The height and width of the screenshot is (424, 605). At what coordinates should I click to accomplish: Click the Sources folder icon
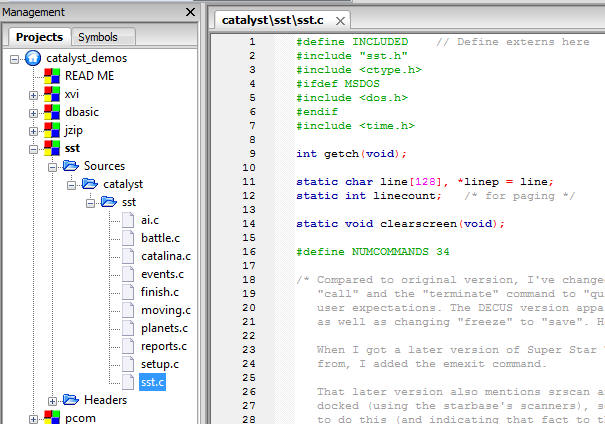(70, 166)
